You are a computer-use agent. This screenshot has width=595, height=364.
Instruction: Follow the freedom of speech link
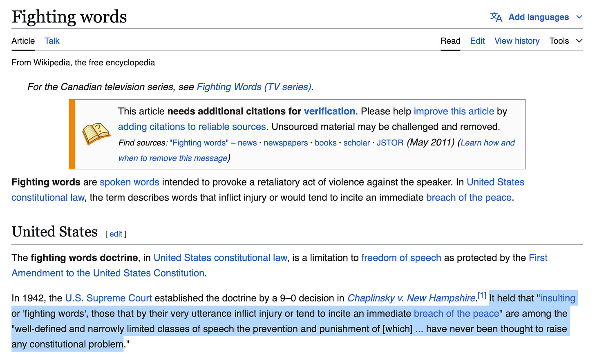(x=401, y=258)
